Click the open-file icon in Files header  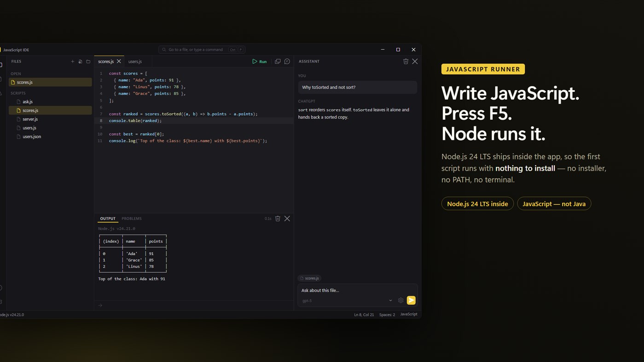coord(80,62)
